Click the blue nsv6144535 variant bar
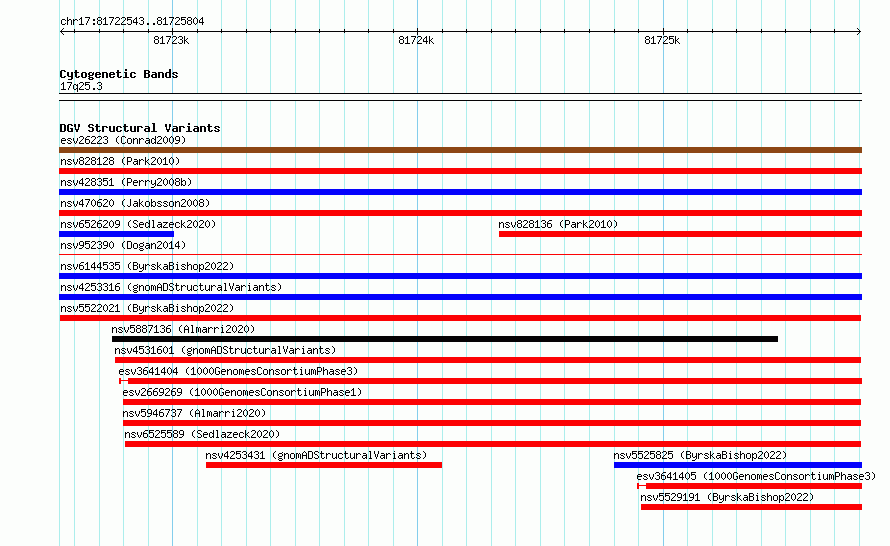 (x=460, y=276)
